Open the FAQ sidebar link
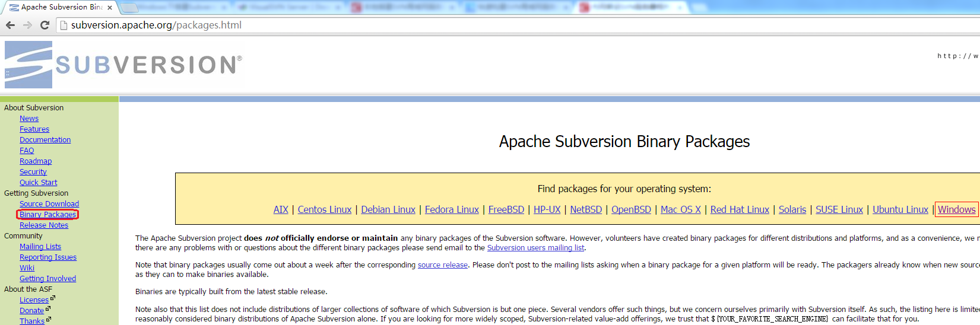The width and height of the screenshot is (980, 325). click(x=27, y=151)
